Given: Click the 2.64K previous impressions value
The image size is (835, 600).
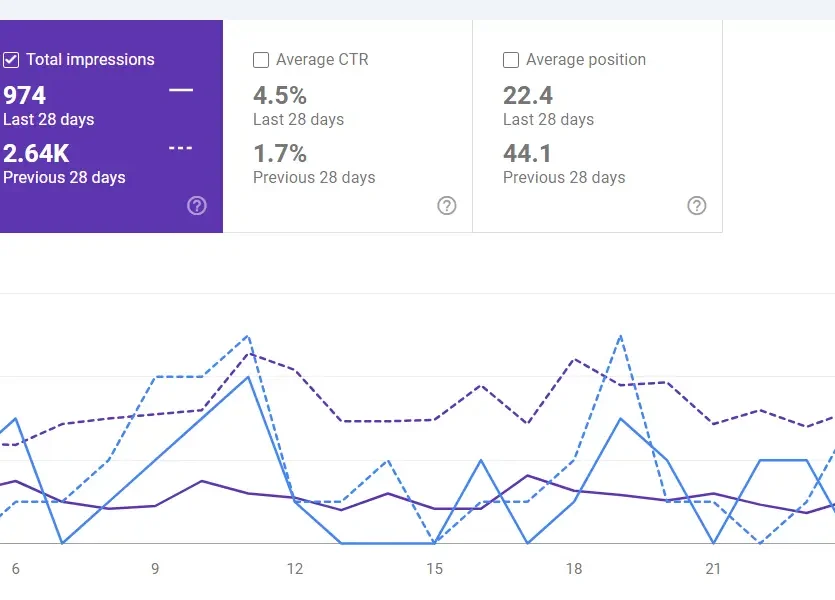Looking at the screenshot, I should click(x=36, y=154).
